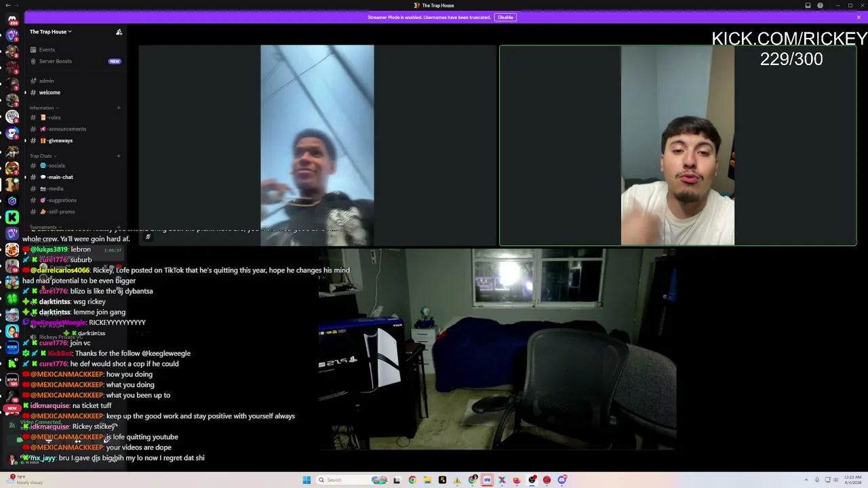Click the KICK.COM/RICKEY overlay text
The image size is (868, 488).
point(789,39)
